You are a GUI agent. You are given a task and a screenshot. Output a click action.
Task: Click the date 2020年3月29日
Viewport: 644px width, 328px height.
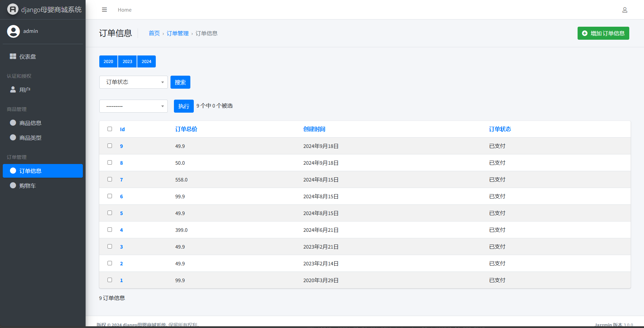coord(321,280)
